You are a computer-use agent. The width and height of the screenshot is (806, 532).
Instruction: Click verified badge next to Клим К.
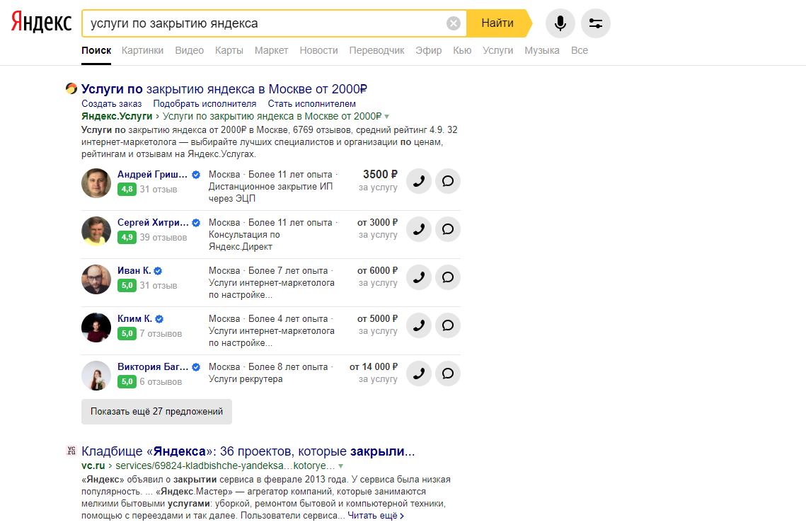[x=159, y=319]
